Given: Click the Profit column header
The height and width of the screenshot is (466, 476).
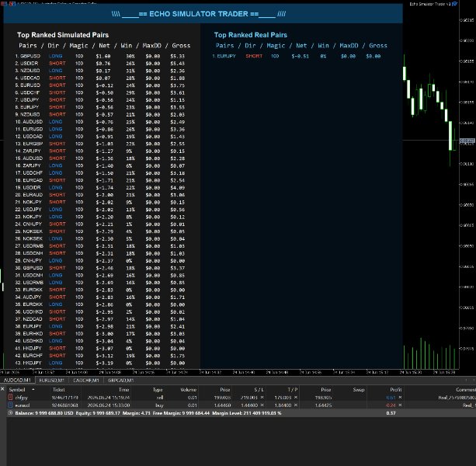Looking at the screenshot, I should (x=396, y=389).
